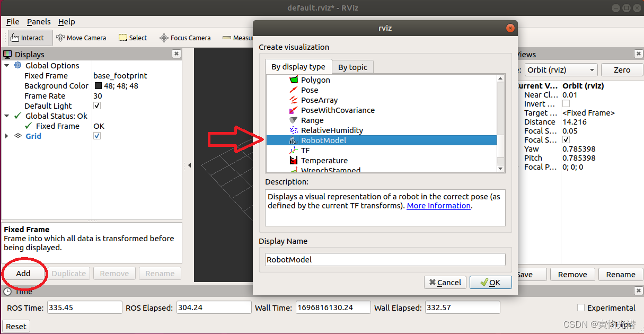Choose the Move Camera tool

click(81, 38)
